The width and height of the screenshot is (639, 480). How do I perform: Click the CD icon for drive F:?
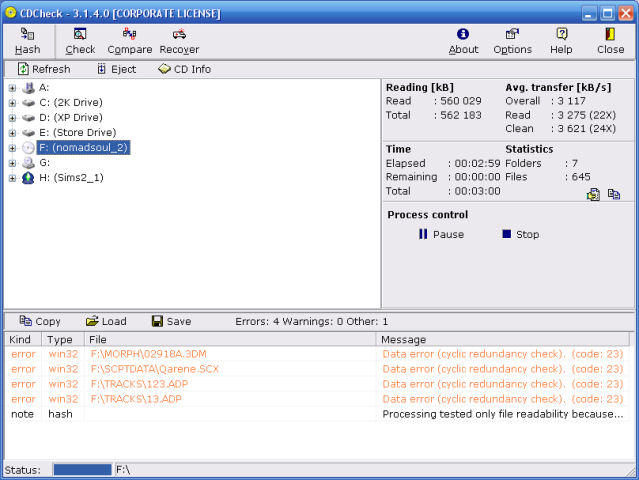click(29, 148)
